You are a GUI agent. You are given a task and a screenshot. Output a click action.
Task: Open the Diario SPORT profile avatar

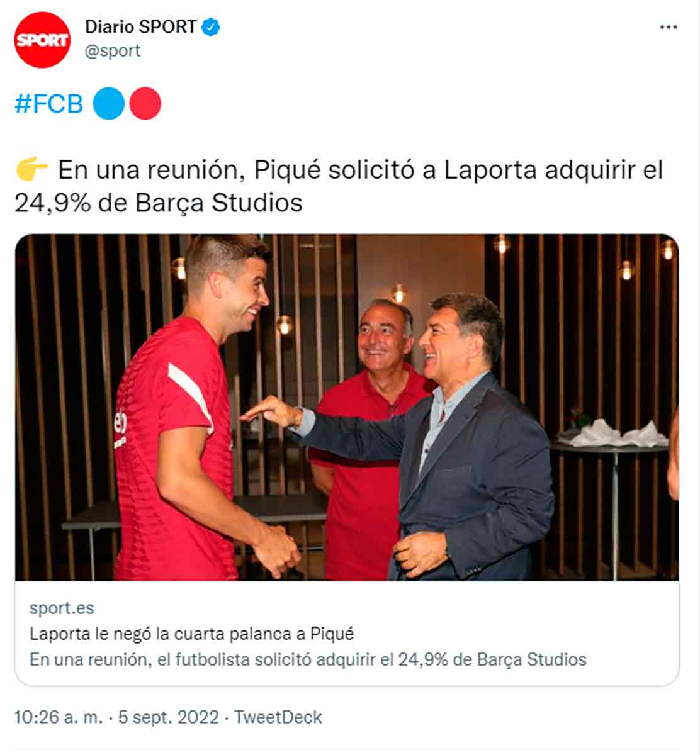click(42, 40)
